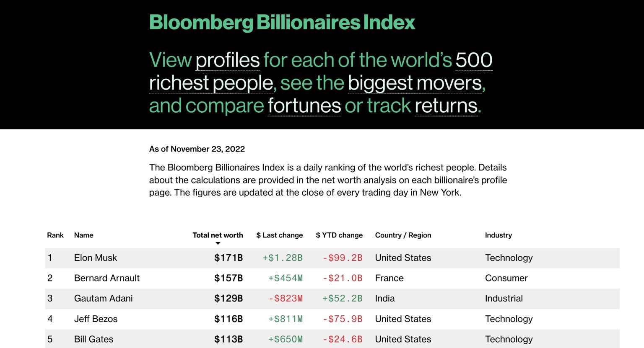Image resolution: width=644 pixels, height=348 pixels.
Task: Select the 'fortunes' comparison link
Action: click(304, 106)
